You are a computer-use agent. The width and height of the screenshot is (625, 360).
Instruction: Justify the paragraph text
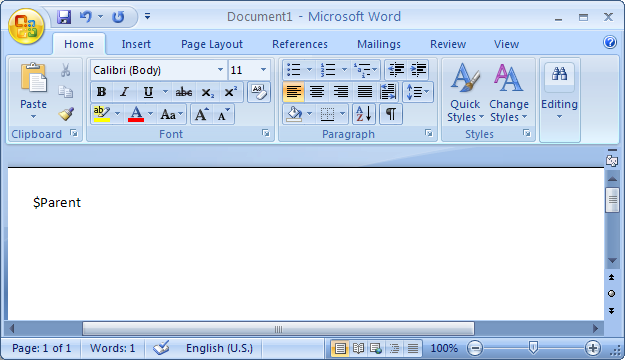pyautogui.click(x=365, y=92)
